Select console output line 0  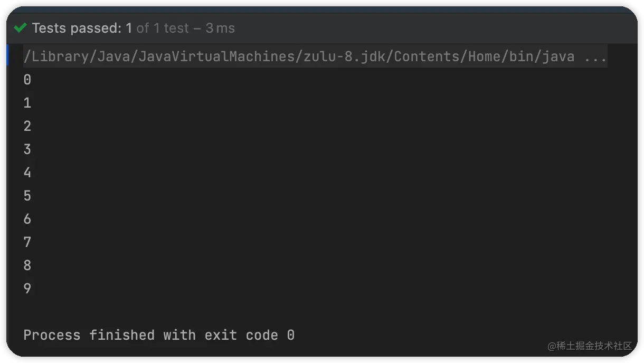[27, 79]
